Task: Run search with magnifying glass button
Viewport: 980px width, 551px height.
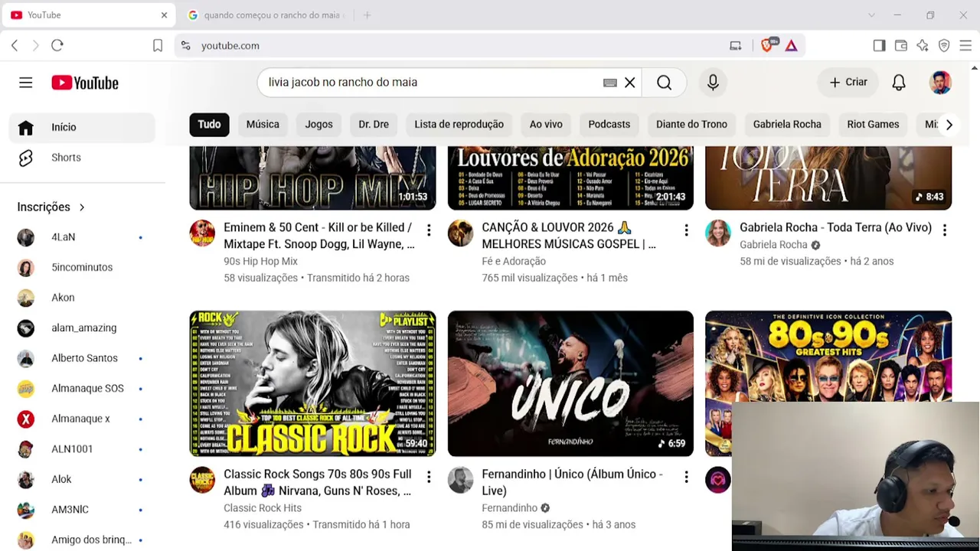Action: tap(664, 83)
